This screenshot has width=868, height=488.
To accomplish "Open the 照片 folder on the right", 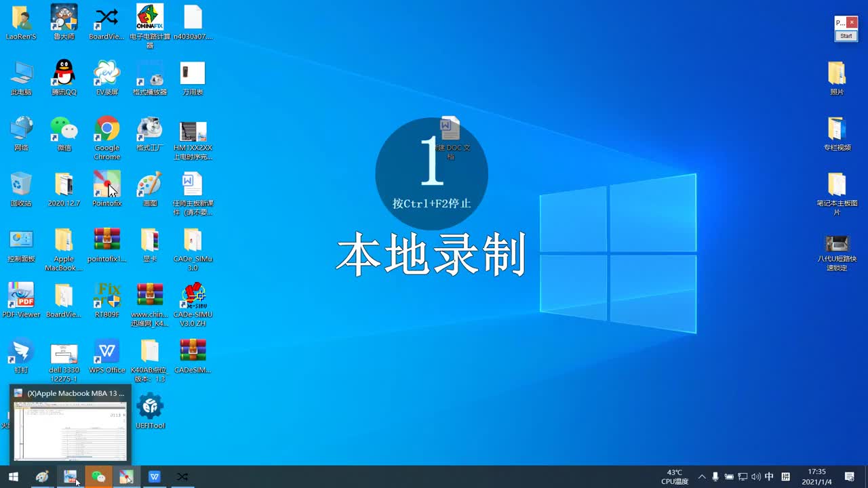I will 837,78.
